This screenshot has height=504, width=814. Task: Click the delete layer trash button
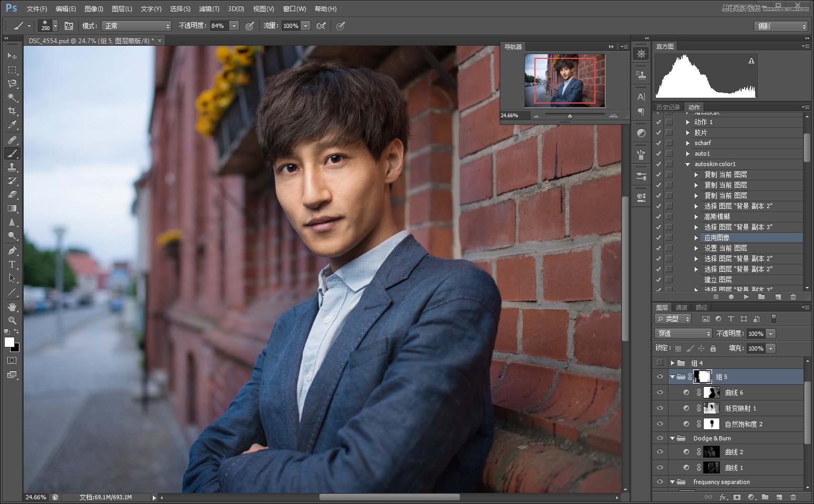pos(794,497)
